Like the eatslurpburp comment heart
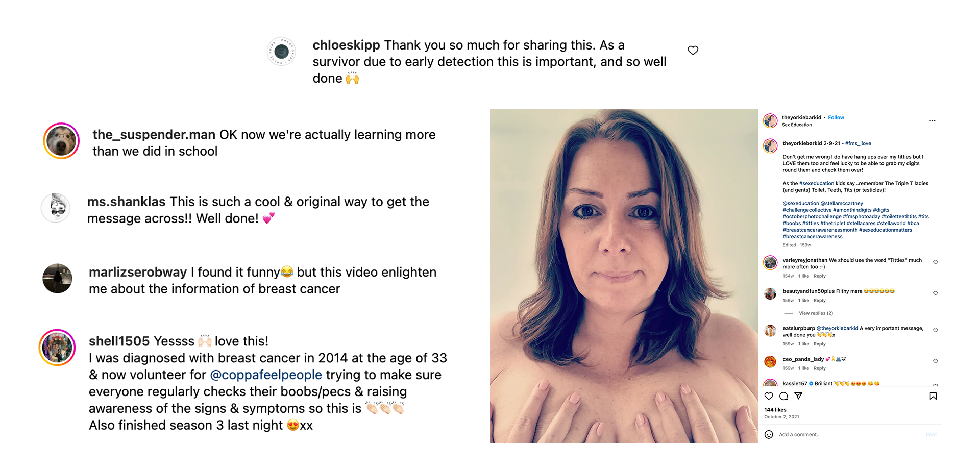This screenshot has height=469, width=980. pos(935,330)
